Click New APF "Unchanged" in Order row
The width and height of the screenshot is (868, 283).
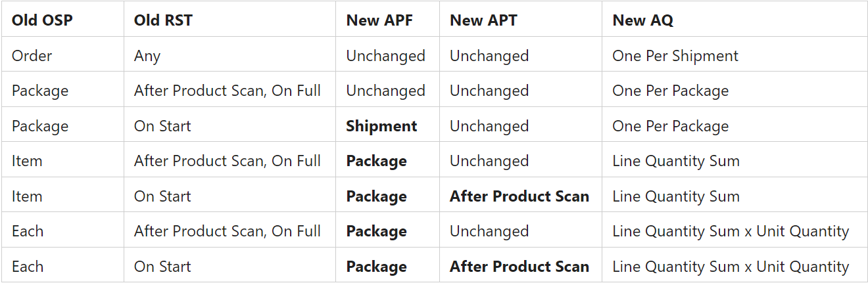[385, 56]
